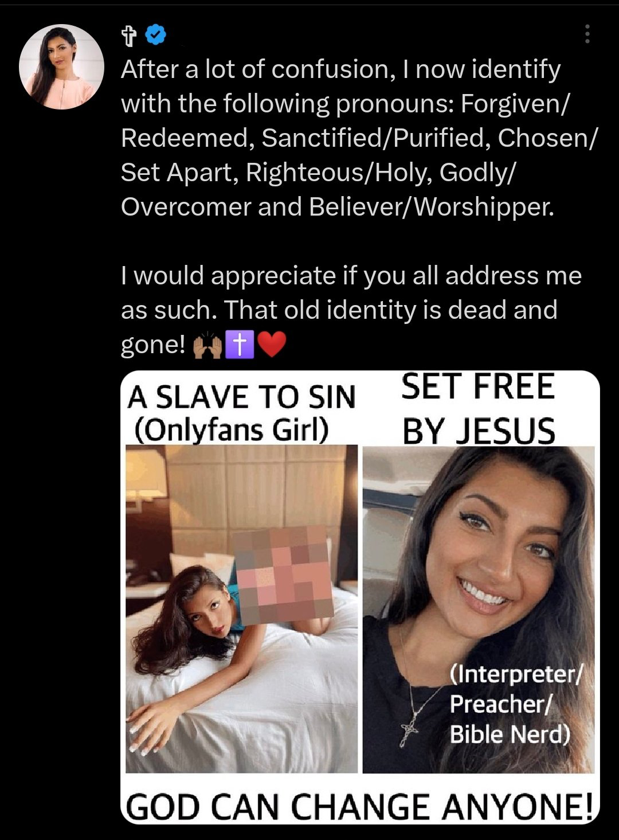Click the words 'Believer/Worshipper.' in the post
Image resolution: width=619 pixels, height=840 pixels.
point(432,206)
